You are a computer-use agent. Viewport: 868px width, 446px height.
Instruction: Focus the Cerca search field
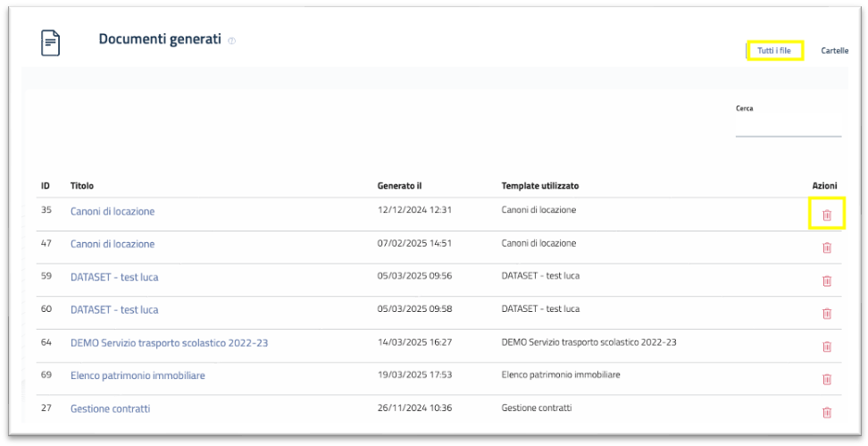click(x=788, y=127)
